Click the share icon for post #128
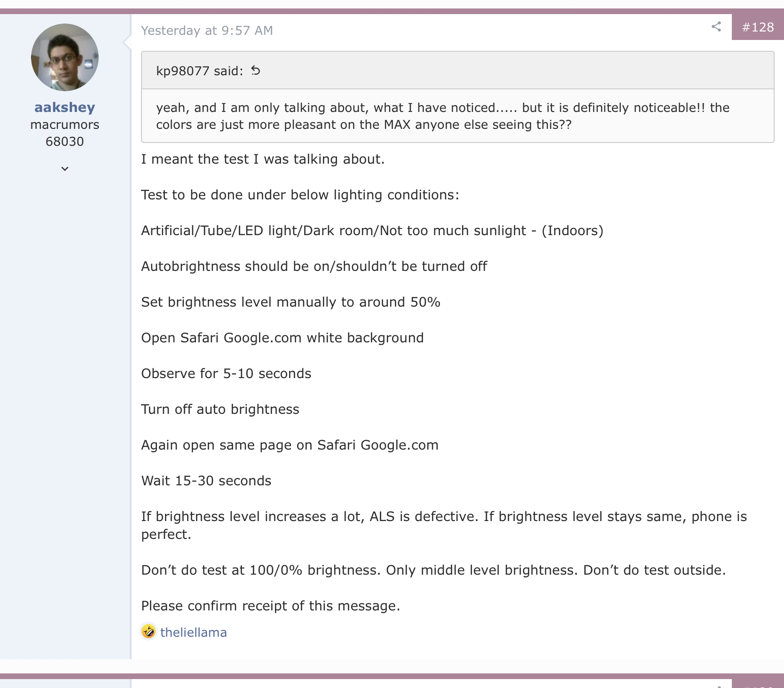Viewport: 784px width, 688px height. 716,27
